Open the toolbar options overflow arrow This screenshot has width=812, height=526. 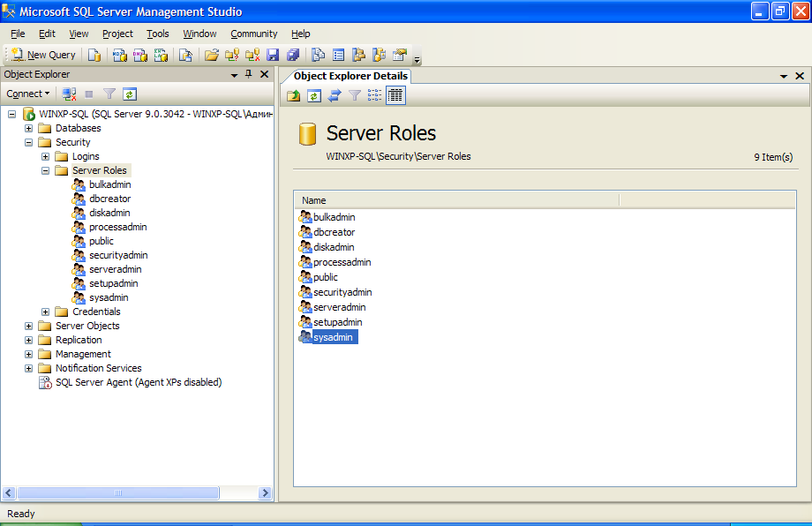click(417, 59)
